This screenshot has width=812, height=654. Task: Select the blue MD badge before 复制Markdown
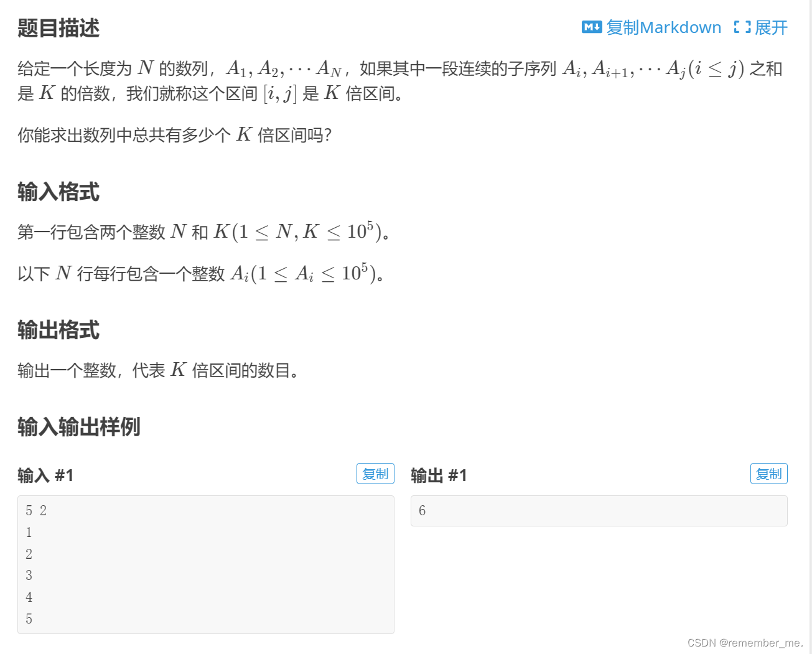tap(592, 27)
